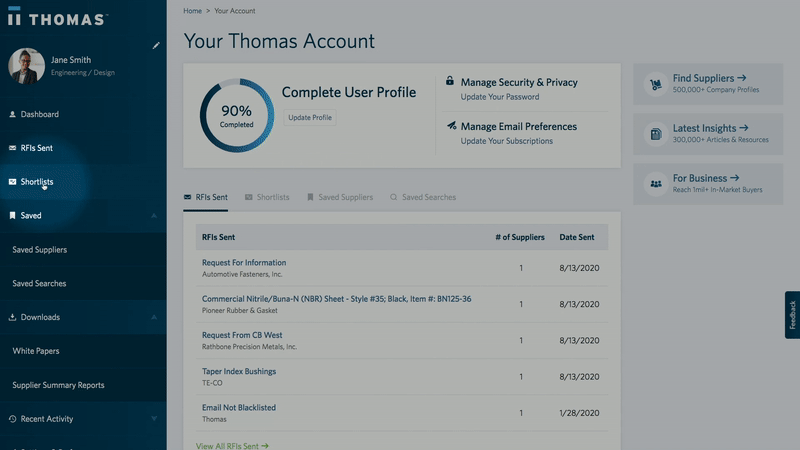Viewport: 800px width, 450px height.
Task: Click the pencil edit profile icon
Action: coord(155,45)
